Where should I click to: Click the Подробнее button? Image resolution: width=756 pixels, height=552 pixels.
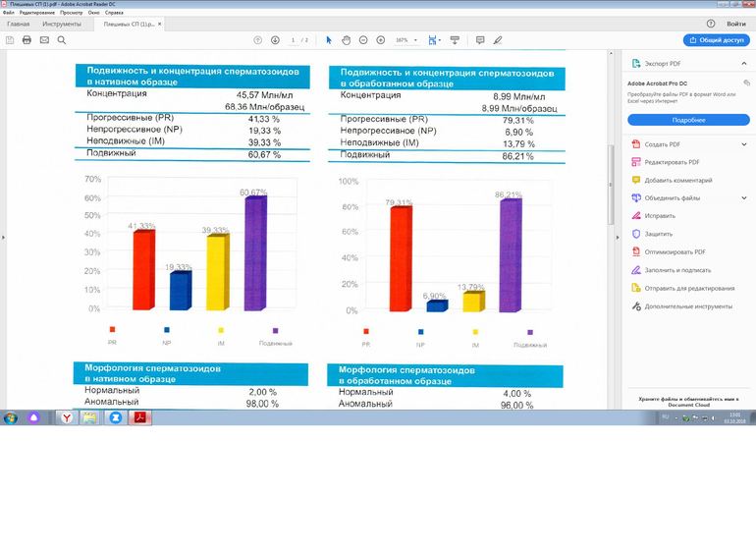(x=687, y=119)
